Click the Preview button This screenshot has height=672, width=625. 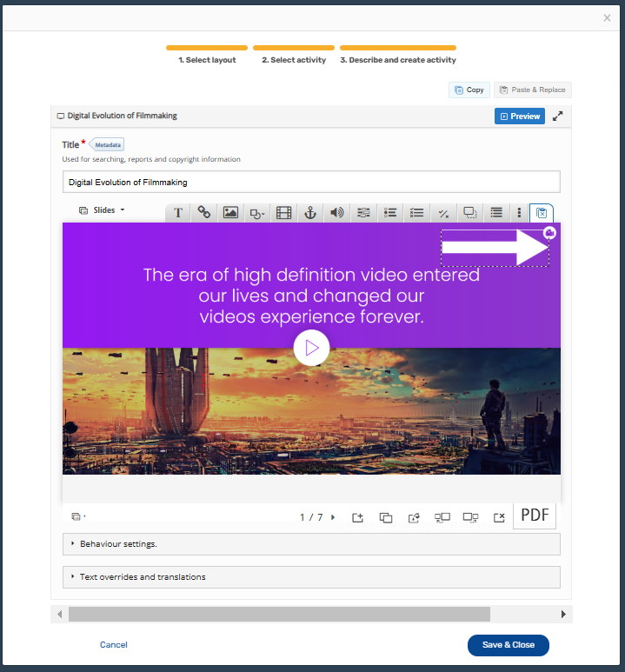pyautogui.click(x=520, y=116)
